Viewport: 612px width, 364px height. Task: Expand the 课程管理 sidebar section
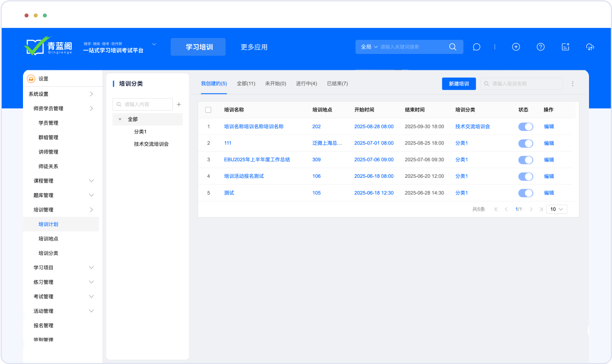point(92,181)
